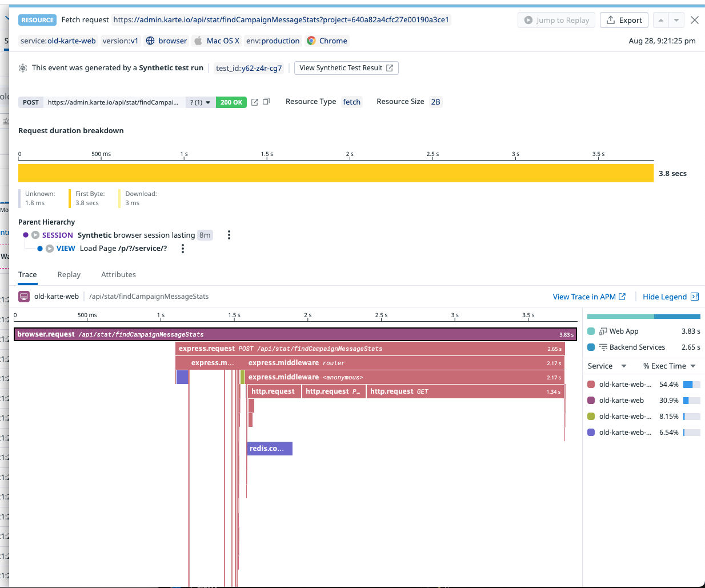Viewport: 705px width, 588px height.
Task: Click the POST method badge
Action: coord(31,102)
